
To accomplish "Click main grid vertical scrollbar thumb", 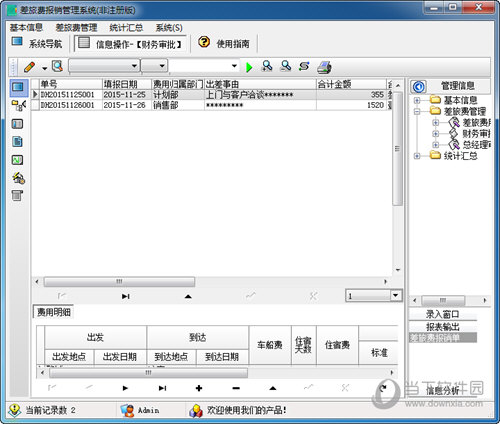I will coord(397,149).
